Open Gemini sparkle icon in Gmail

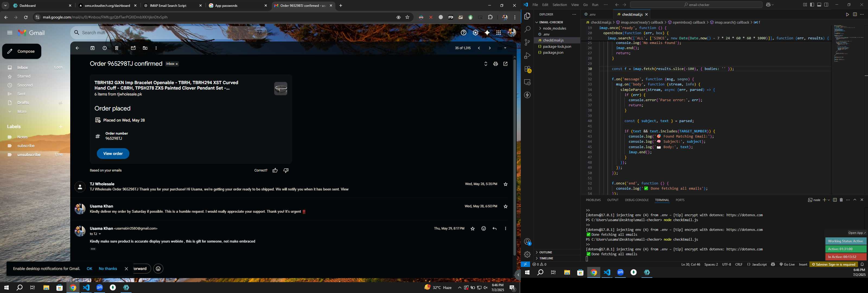point(487,33)
